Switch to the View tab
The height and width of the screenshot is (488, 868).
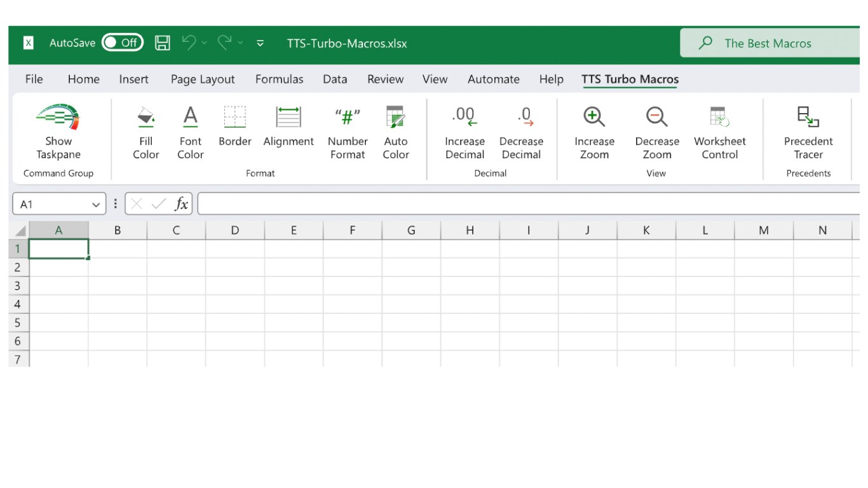[435, 79]
